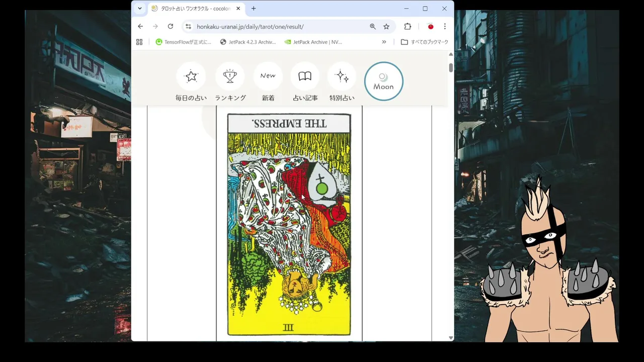This screenshot has width=644, height=362.
Task: Go forward to the next page
Action: coord(155,27)
